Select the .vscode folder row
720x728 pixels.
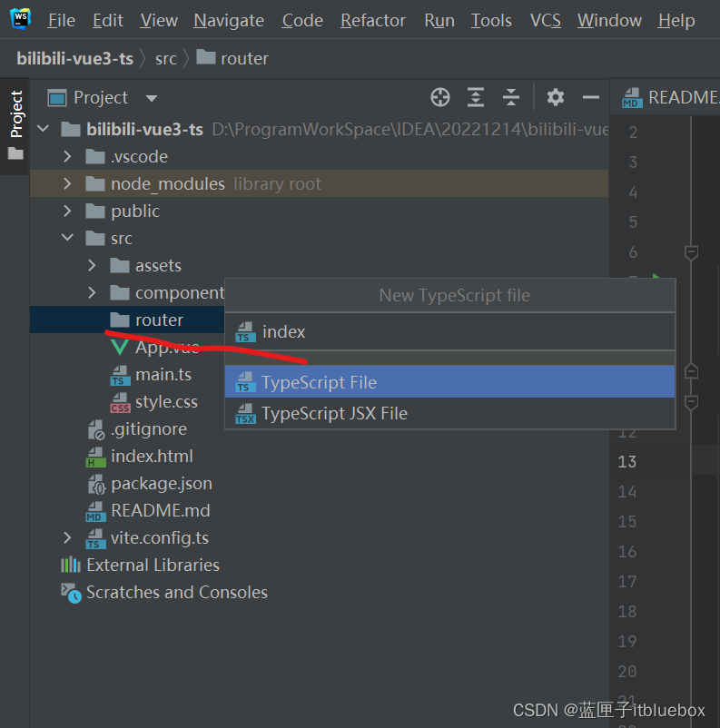319,156
